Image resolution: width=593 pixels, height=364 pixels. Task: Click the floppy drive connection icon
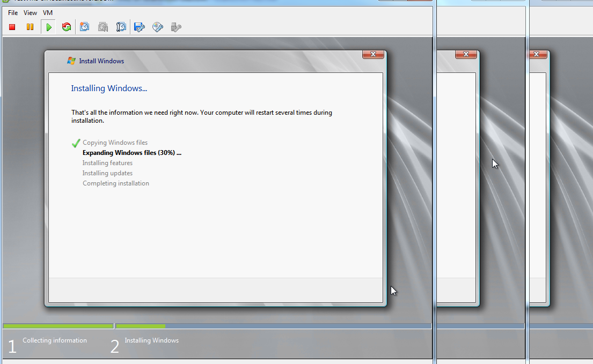click(140, 27)
